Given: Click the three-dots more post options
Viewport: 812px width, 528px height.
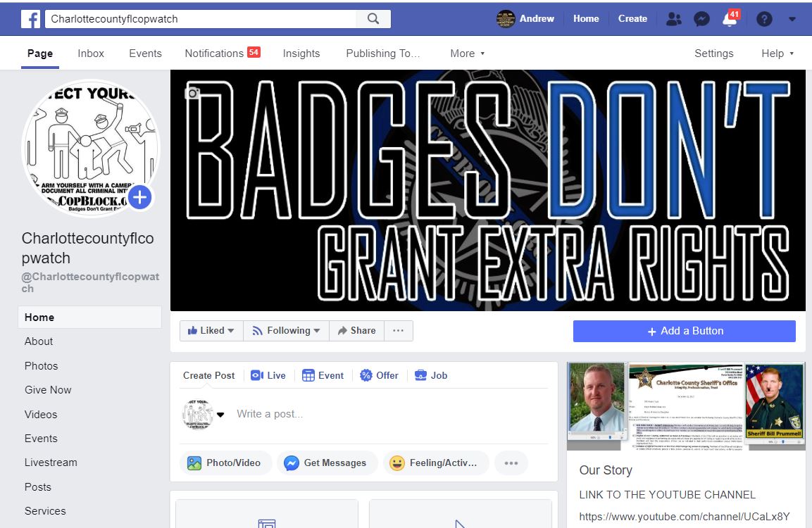Looking at the screenshot, I should (x=511, y=463).
